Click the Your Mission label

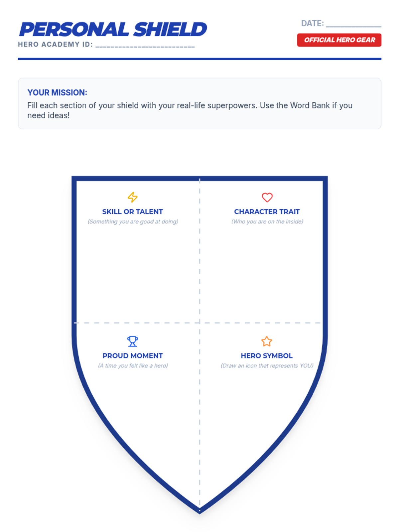pos(57,92)
